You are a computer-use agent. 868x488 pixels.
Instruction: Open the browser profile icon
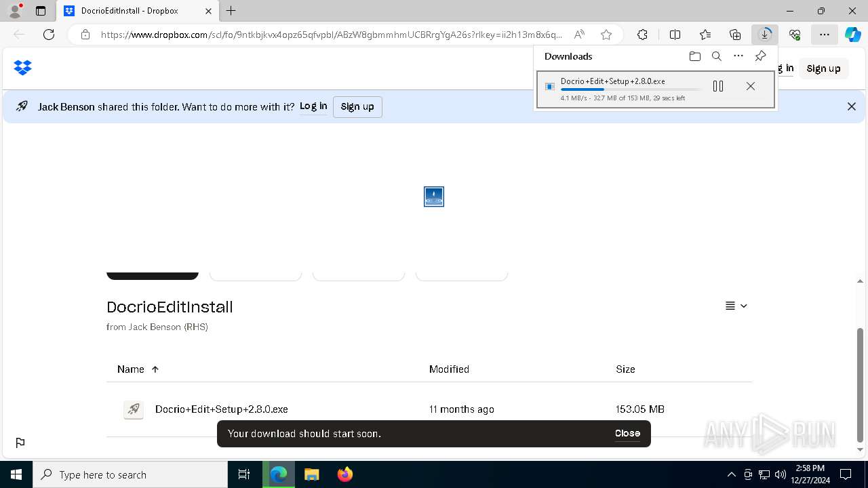click(x=15, y=11)
